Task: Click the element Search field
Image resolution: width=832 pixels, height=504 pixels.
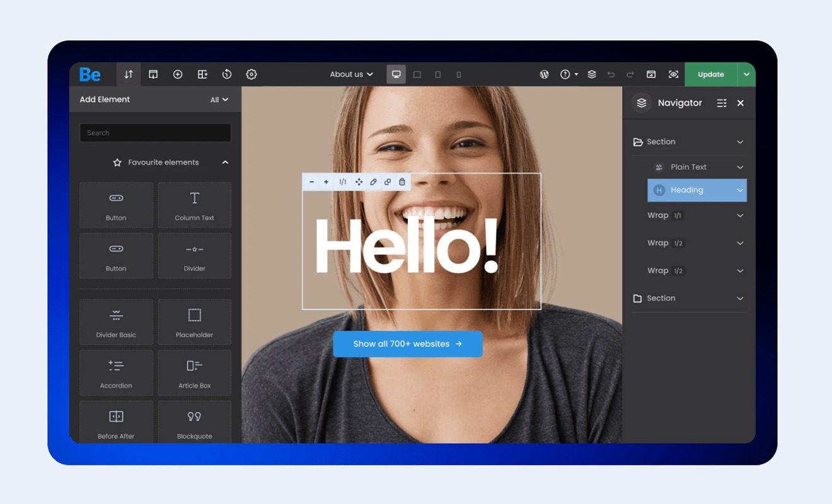Action: pyautogui.click(x=155, y=133)
